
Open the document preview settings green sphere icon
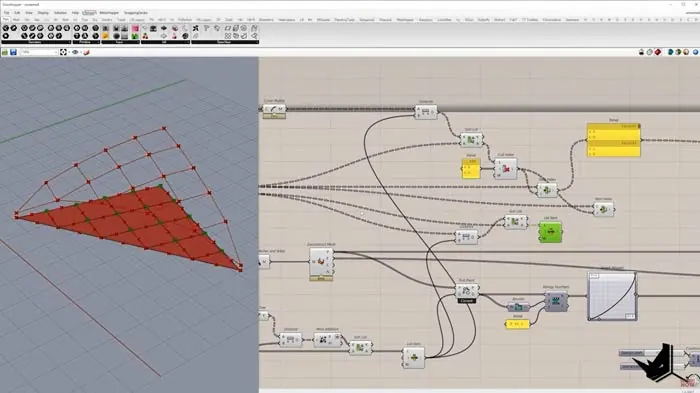point(678,52)
